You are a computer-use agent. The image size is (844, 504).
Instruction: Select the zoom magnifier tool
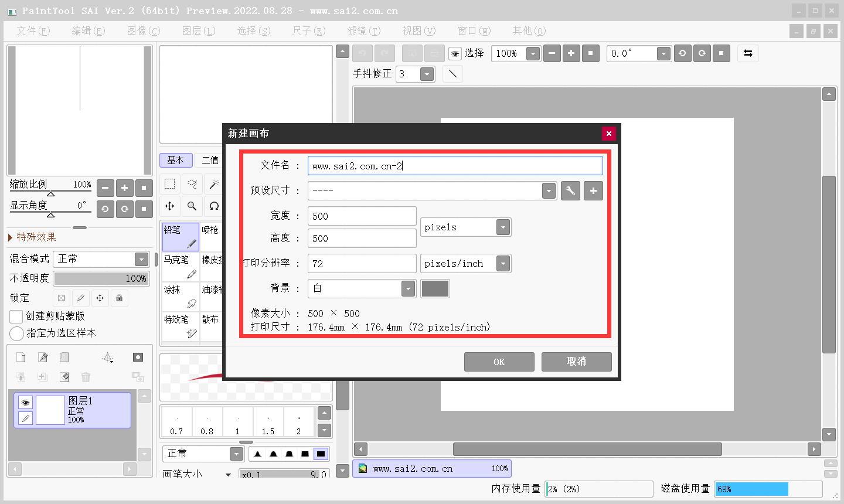192,206
